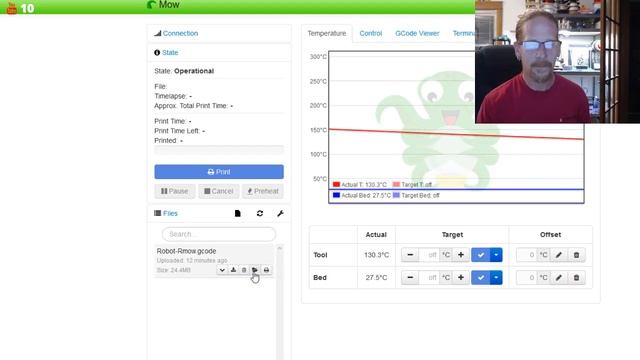Edit Bed temperature offset with pencil
640x360 pixels.
point(559,278)
